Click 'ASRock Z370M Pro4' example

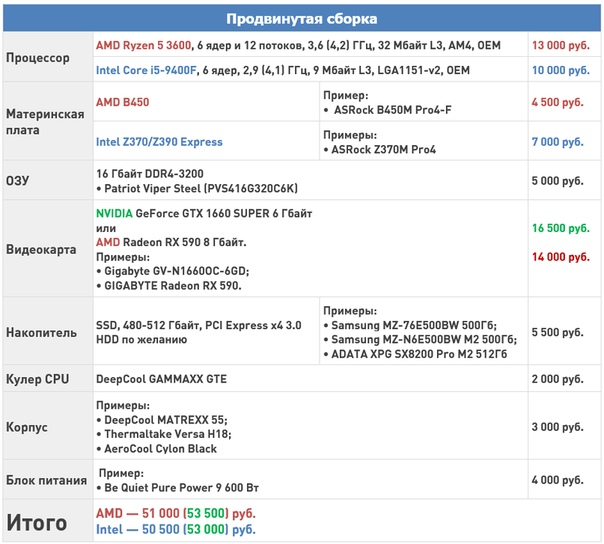pyautogui.click(x=384, y=149)
